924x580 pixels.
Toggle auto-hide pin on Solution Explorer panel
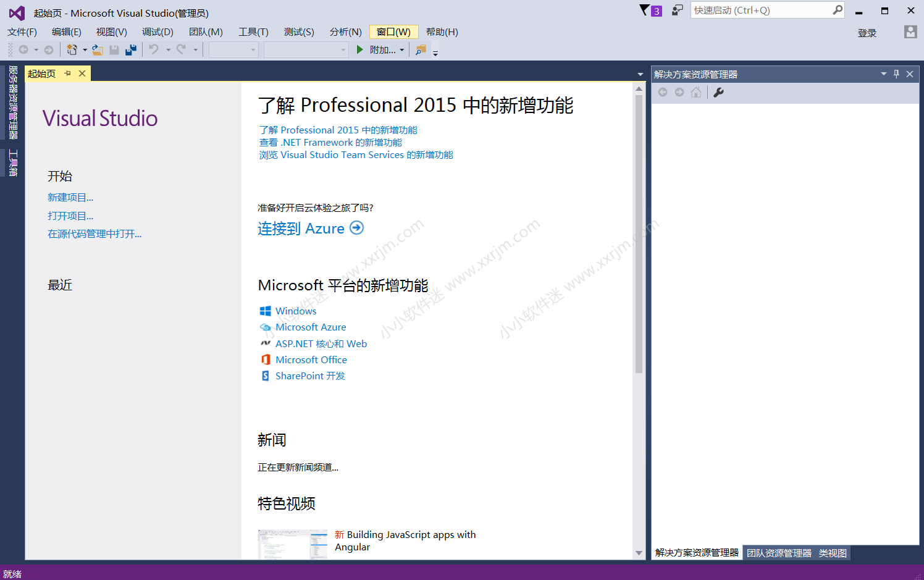point(897,74)
